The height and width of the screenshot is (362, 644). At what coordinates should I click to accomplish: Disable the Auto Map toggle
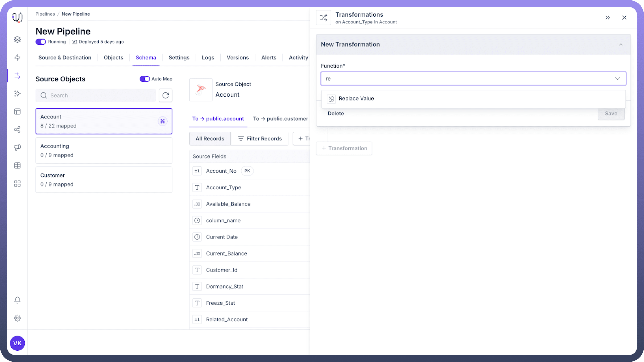click(145, 79)
